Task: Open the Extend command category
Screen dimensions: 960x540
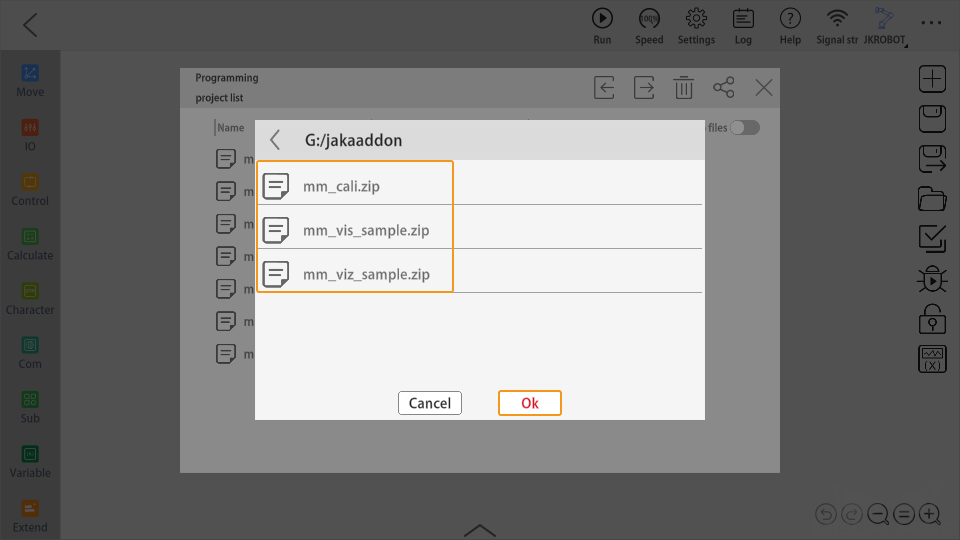Action: coord(30,517)
